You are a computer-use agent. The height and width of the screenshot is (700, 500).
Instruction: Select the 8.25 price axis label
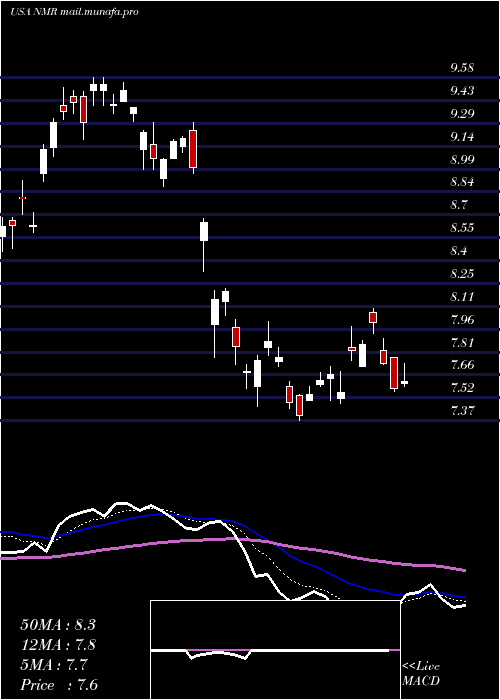point(462,273)
